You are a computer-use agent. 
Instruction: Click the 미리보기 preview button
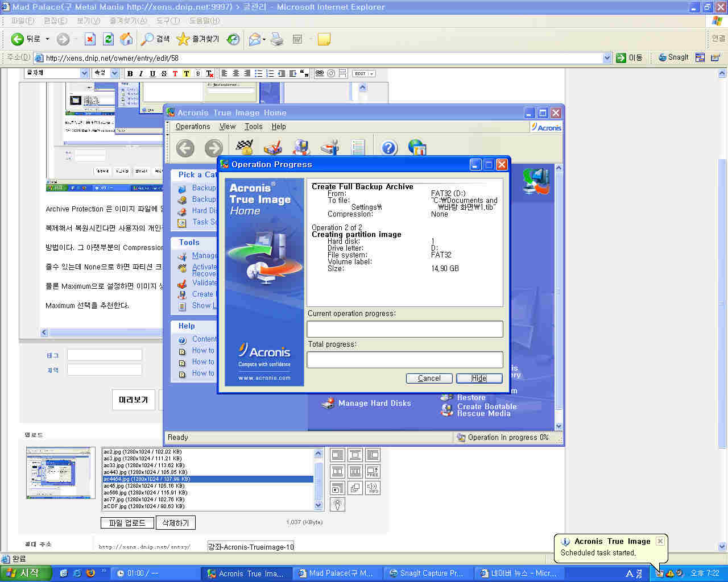tap(133, 400)
